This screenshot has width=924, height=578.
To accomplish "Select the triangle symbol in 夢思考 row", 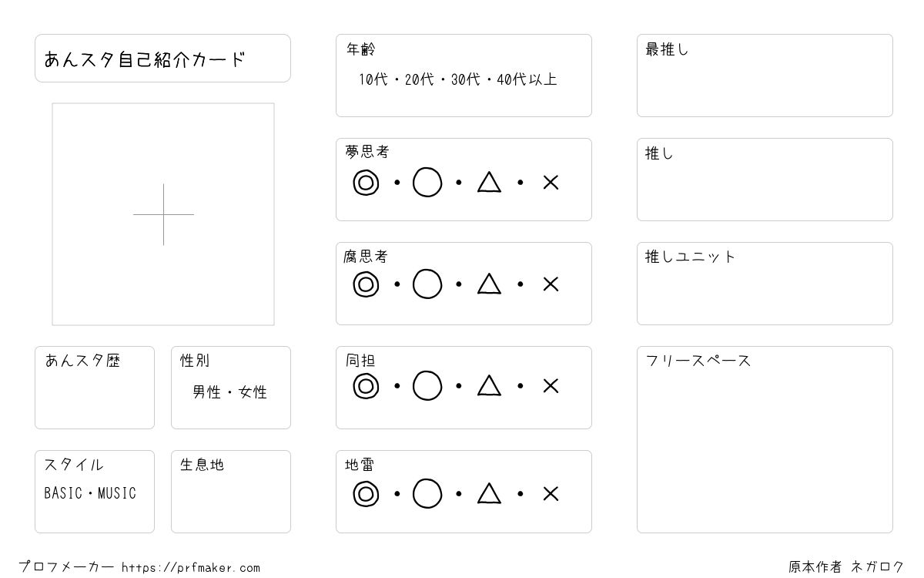I will click(x=489, y=182).
